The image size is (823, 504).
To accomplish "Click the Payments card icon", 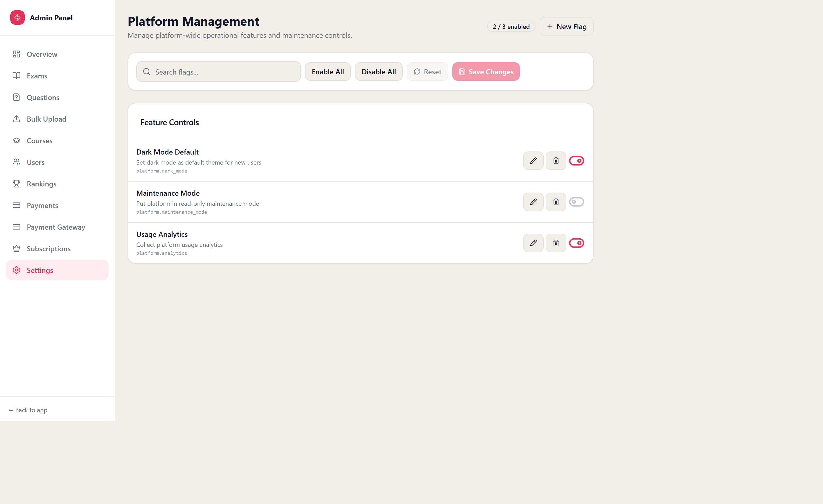I will coord(16,205).
